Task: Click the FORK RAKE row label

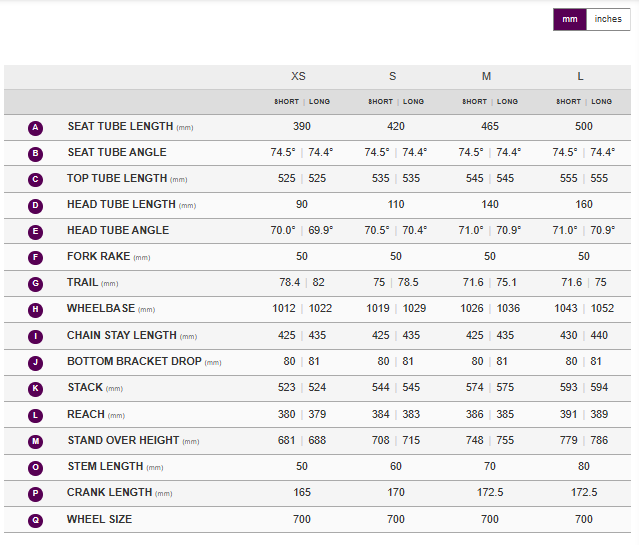Action: coord(96,257)
